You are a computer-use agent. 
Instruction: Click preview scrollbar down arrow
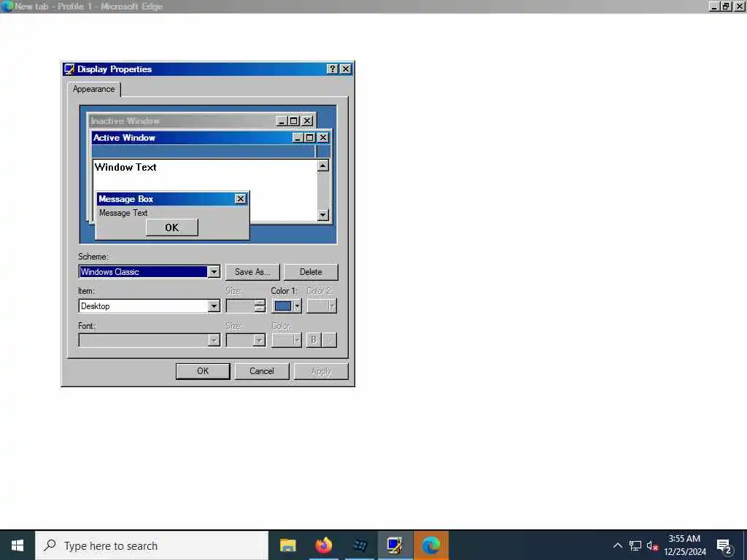click(x=323, y=215)
